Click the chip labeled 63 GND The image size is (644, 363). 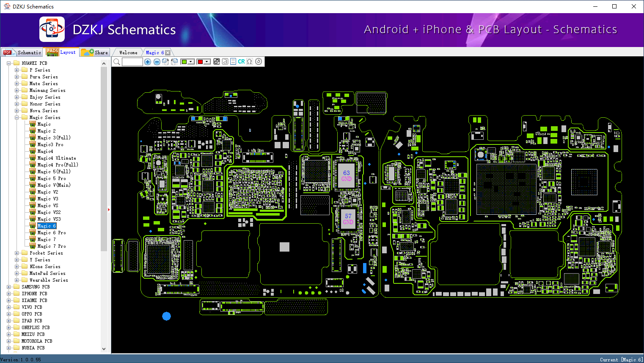point(347,176)
